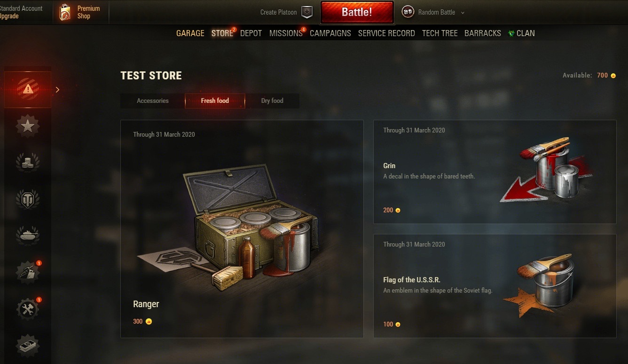Open the crossed wrench and hammer sidebar icon
The image size is (628, 364).
tap(28, 309)
